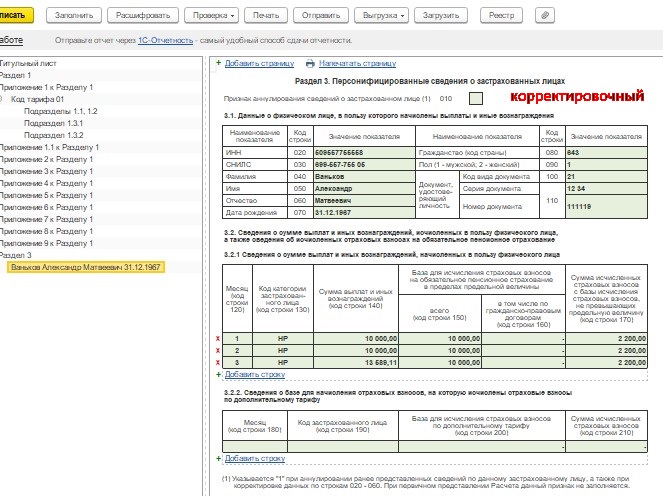Image resolution: width=663 pixels, height=496 pixels.
Task: Open Приложение 8 к Разделу 1
Action: [47, 231]
